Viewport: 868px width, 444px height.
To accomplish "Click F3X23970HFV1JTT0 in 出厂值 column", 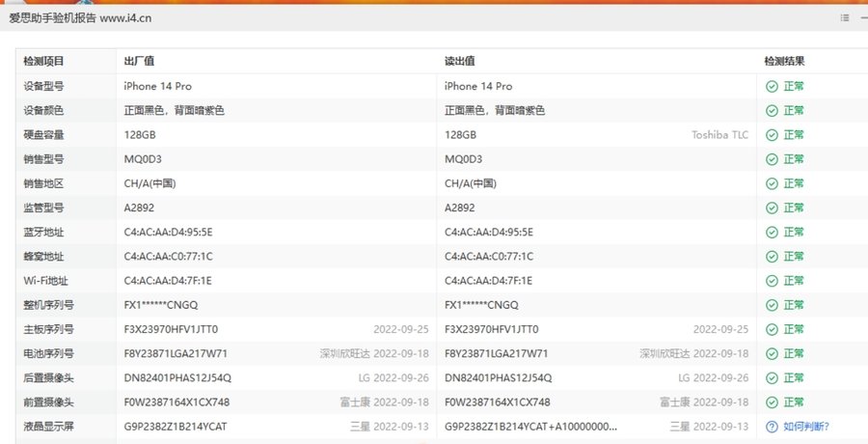I will point(171,329).
